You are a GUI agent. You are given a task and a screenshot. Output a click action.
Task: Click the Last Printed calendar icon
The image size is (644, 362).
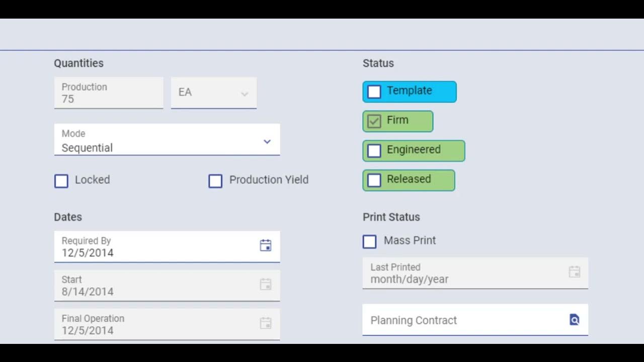point(574,272)
